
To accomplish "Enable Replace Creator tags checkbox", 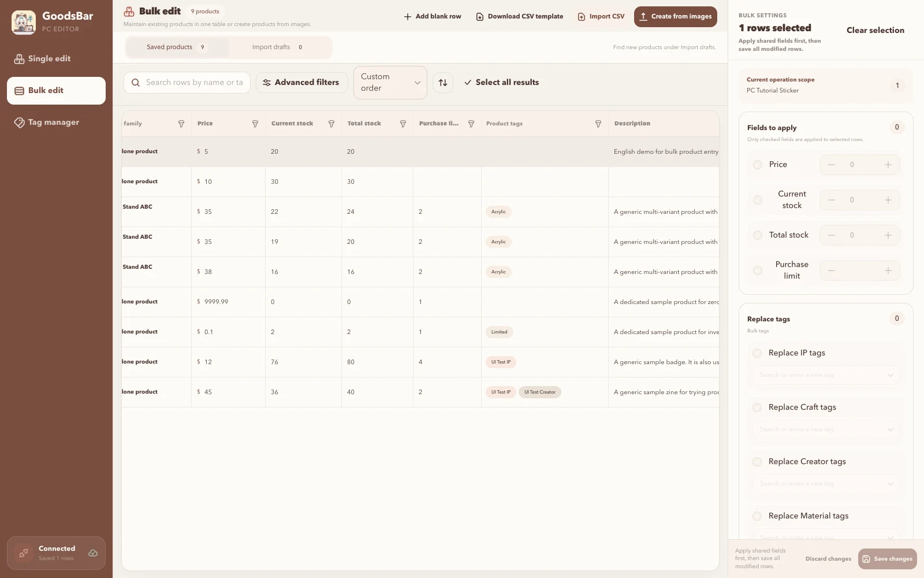I will [x=757, y=462].
